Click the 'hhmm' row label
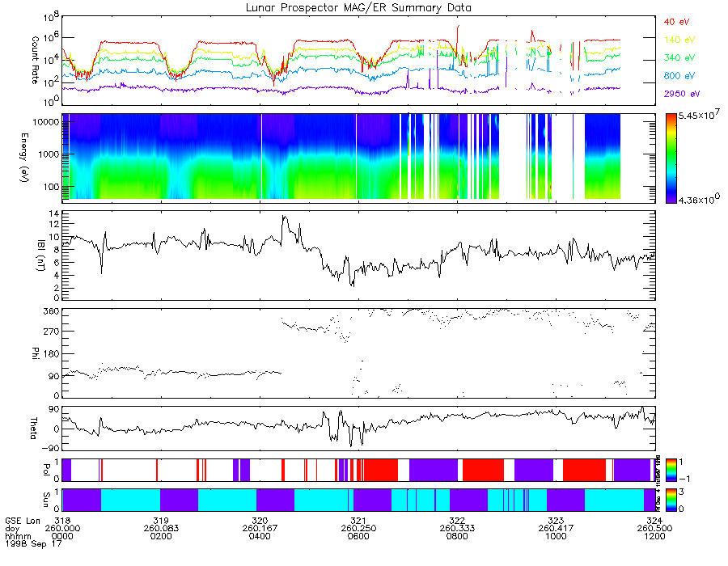This screenshot has height=566, width=728. [x=18, y=536]
